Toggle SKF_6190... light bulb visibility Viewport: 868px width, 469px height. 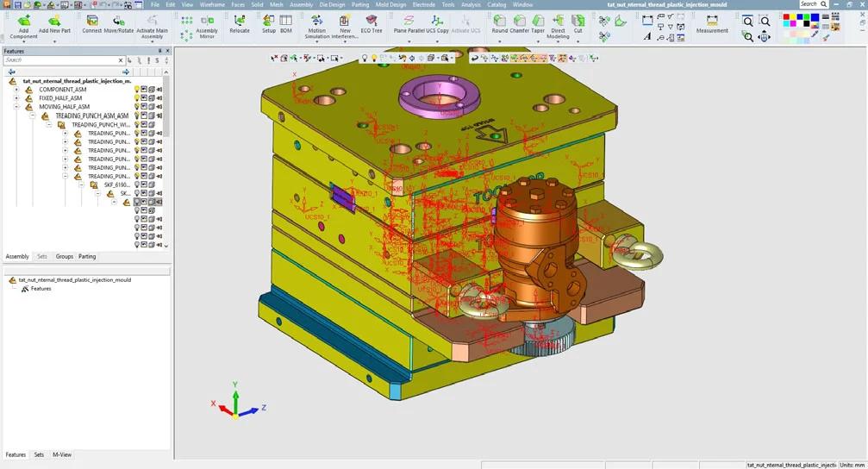137,185
